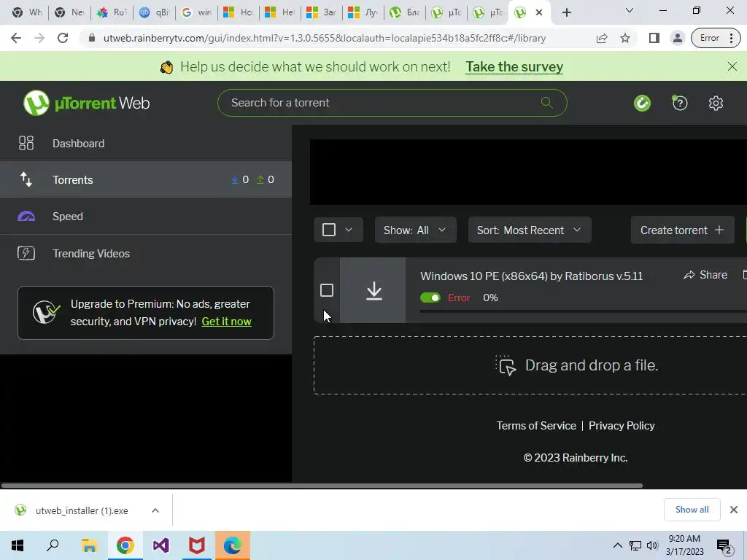The height and width of the screenshot is (560, 747).
Task: Click the µTorrent Web logo
Action: coord(86,103)
